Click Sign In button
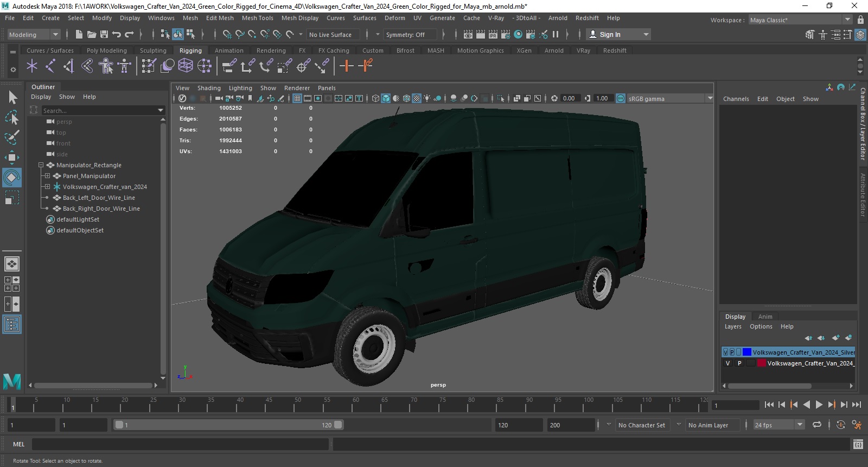Screen dimensions: 868x467 coord(619,34)
